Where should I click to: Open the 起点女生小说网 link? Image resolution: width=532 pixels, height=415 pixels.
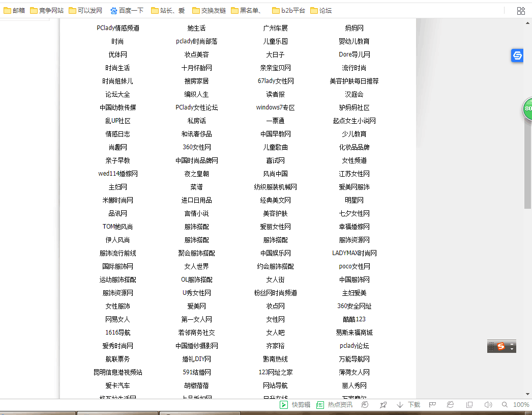coord(354,121)
